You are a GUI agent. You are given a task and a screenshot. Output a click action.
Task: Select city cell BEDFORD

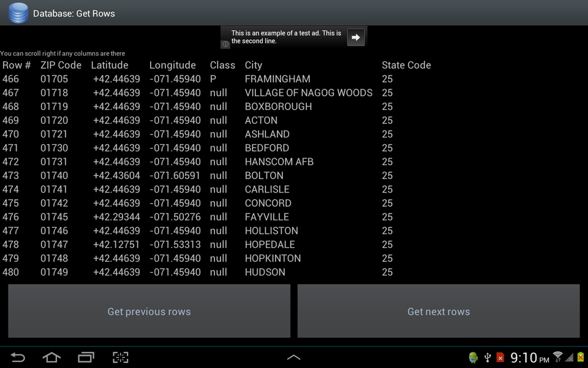(x=266, y=148)
